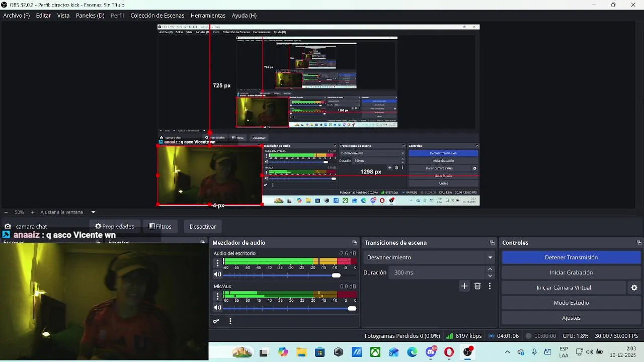Open the volume tray icon
Screen dimensions: 644x362
point(589,352)
